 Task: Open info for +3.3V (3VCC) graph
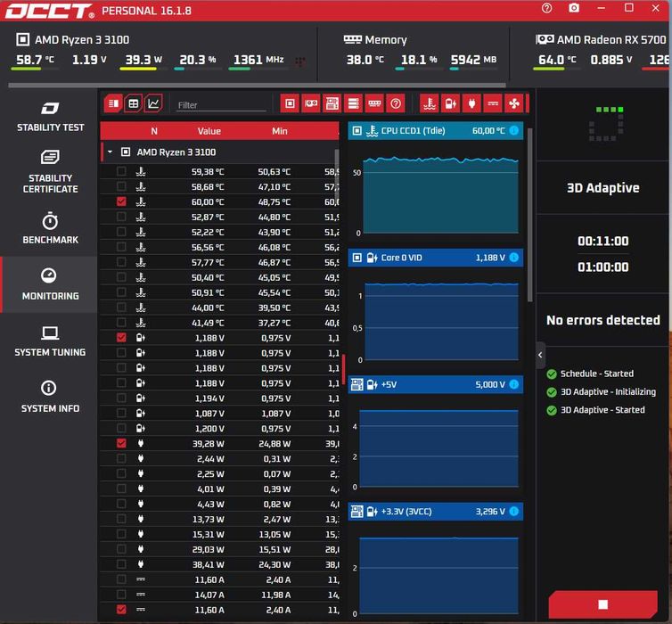click(x=514, y=512)
